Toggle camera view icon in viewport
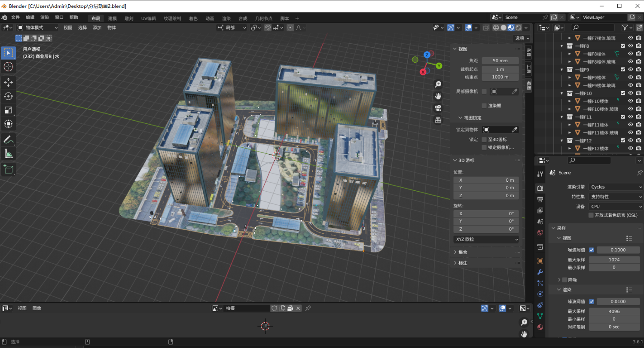The height and width of the screenshot is (348, 644). coord(438,108)
